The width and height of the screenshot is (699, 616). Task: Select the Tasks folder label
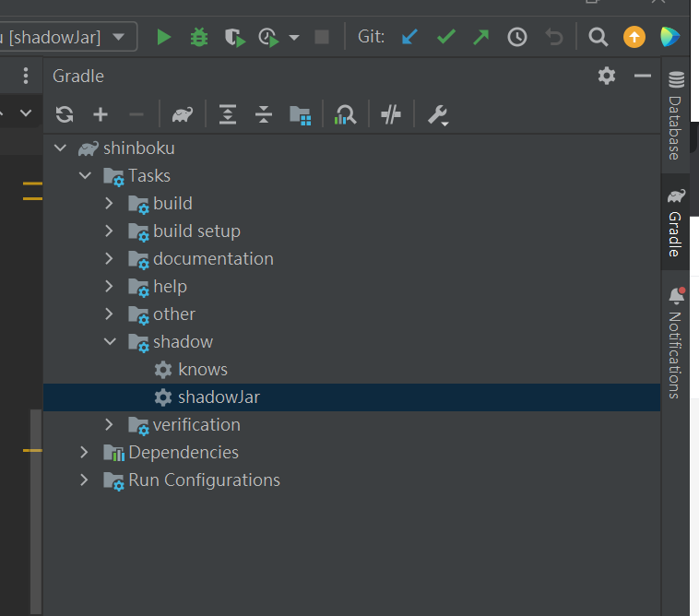[149, 175]
